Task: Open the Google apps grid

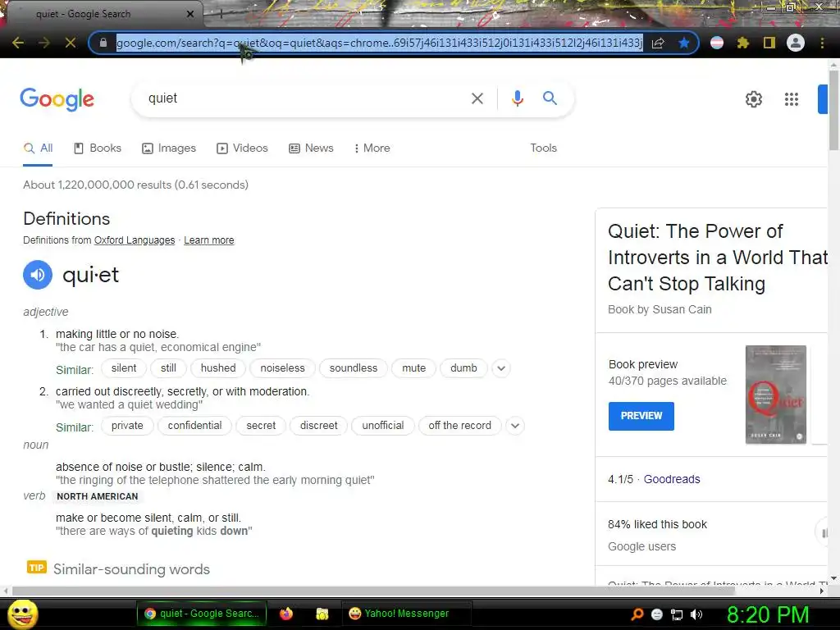Action: point(792,99)
